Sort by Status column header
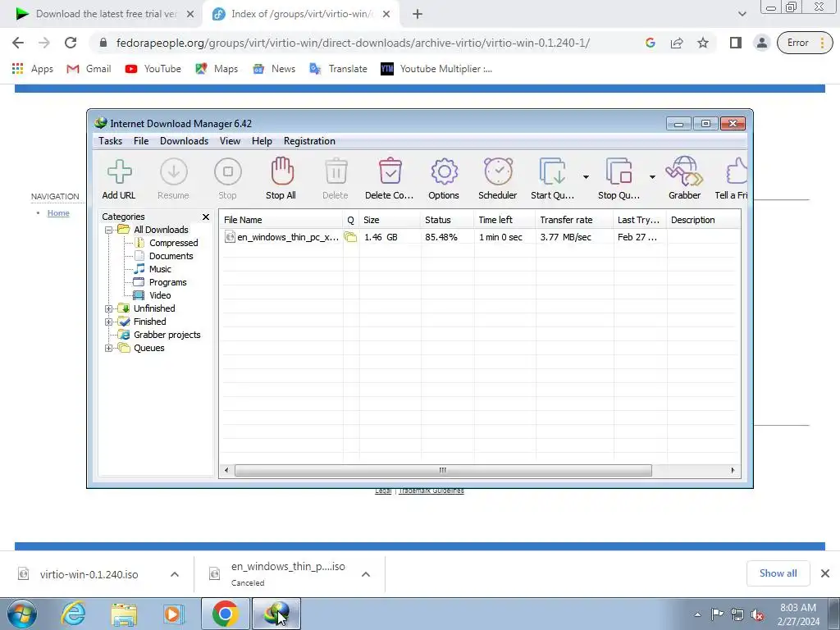Viewport: 840px width, 630px height. coord(447,220)
